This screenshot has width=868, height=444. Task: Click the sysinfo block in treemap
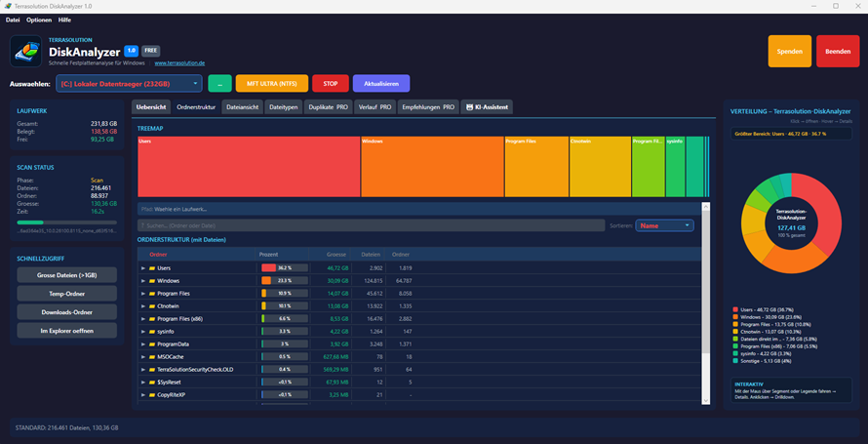pyautogui.click(x=675, y=167)
